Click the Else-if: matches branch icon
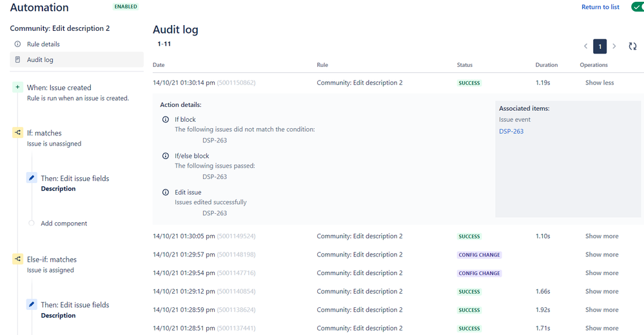 coord(17,259)
